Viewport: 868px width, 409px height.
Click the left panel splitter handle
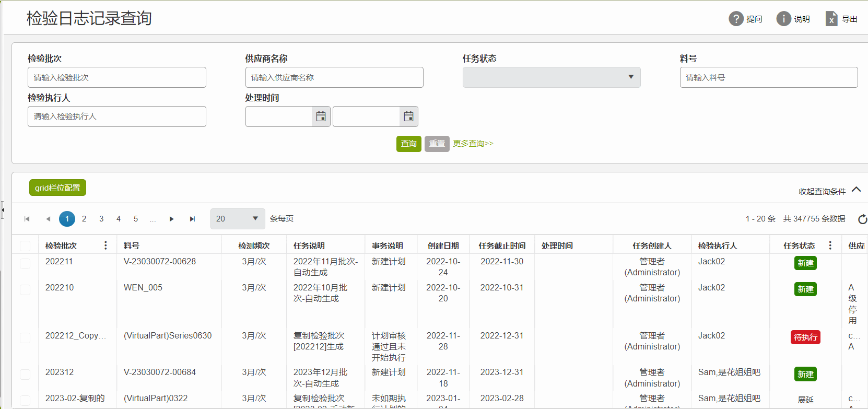coord(2,210)
